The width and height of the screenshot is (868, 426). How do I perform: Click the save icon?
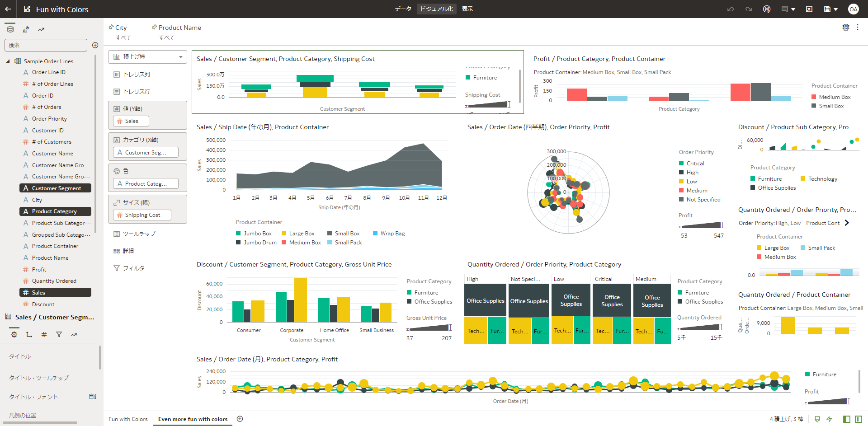point(827,9)
